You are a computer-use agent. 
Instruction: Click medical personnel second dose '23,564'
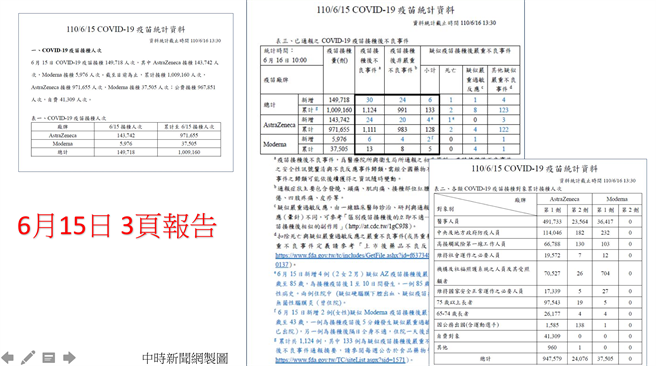580,221
